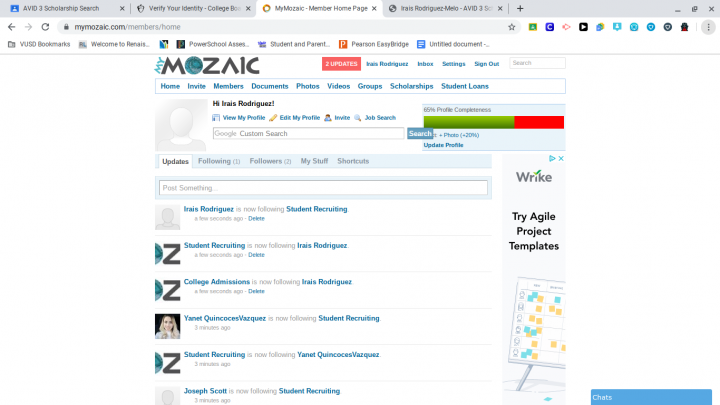Select the My Stuff tab
Image resolution: width=720 pixels, height=405 pixels.
314,161
